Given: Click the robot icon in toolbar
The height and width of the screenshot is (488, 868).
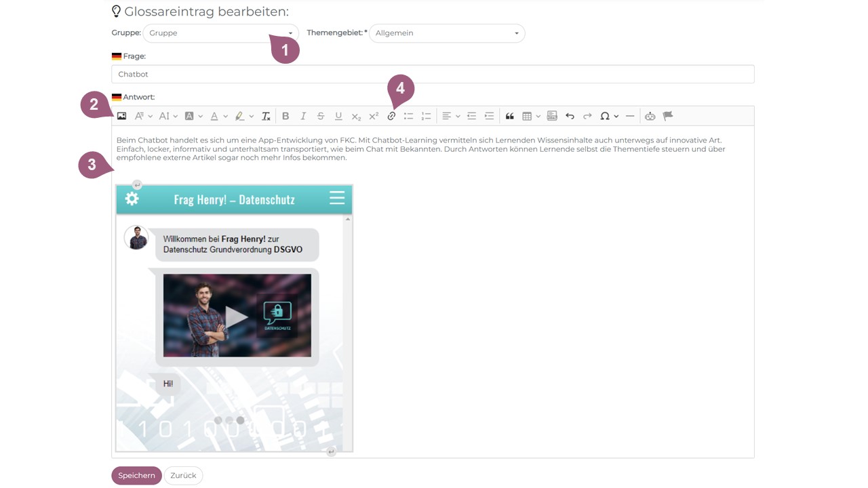Looking at the screenshot, I should 650,116.
